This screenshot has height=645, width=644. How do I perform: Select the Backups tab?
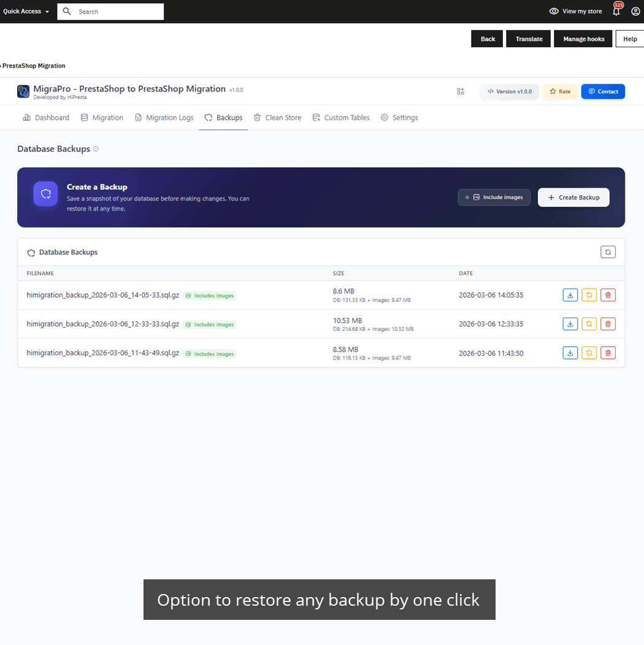point(224,118)
